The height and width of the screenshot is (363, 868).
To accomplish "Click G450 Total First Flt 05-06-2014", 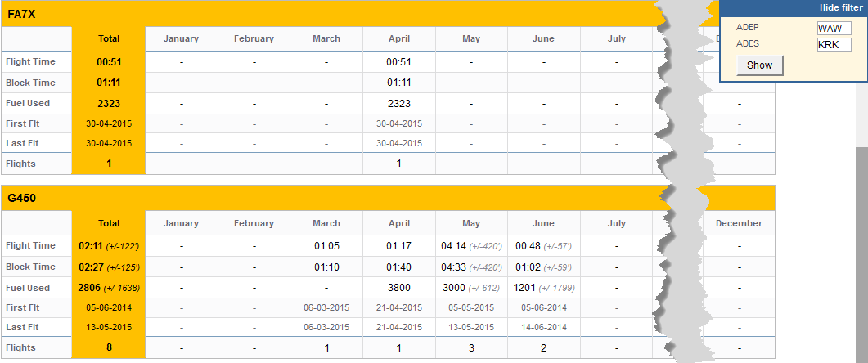I will tap(109, 307).
